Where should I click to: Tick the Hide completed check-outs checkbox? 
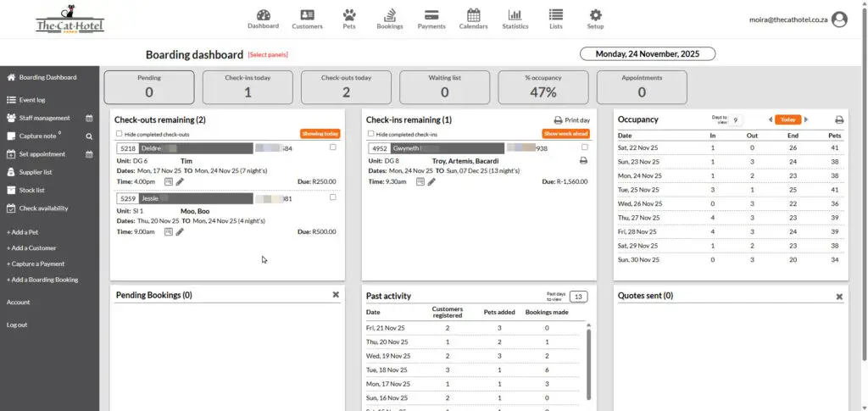tap(119, 134)
